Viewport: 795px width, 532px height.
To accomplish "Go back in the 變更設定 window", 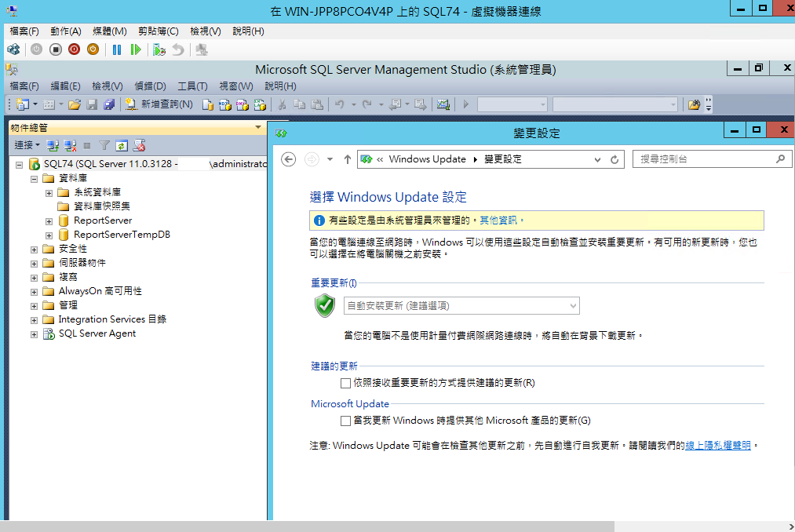I will (289, 159).
